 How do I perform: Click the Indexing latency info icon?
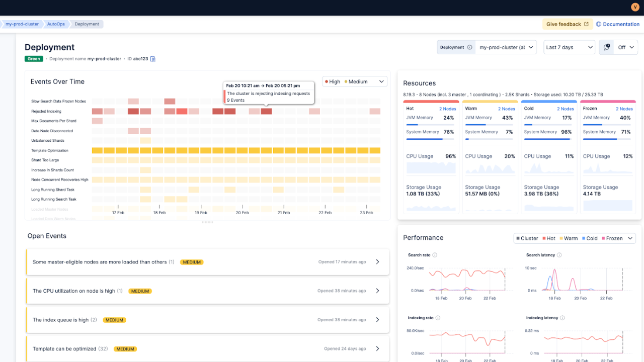562,318
